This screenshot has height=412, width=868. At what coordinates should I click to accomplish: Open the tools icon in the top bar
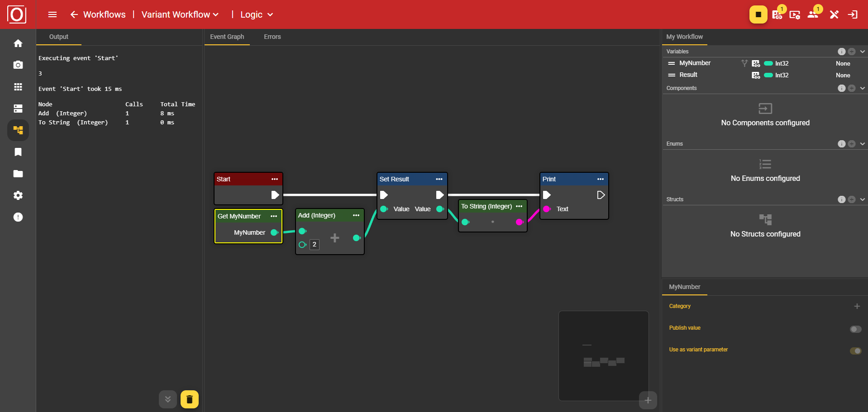(x=834, y=14)
